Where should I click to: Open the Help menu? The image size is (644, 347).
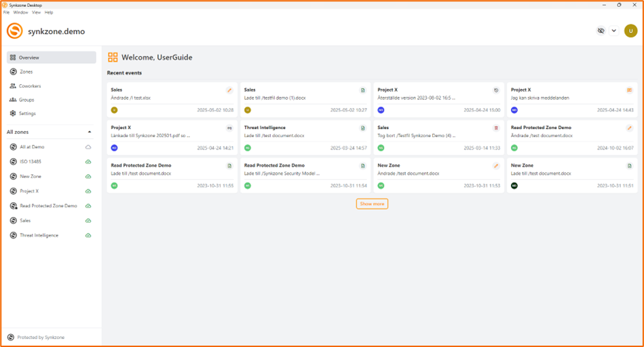click(49, 12)
